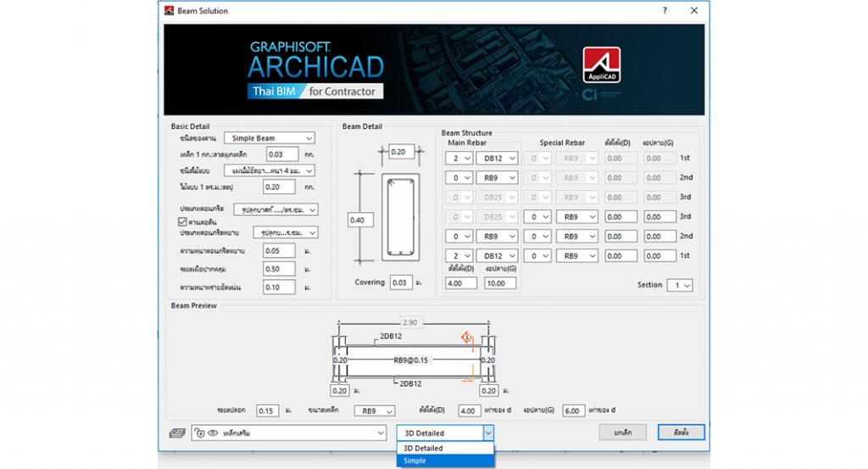Open the concrete type dropdown above the checkbox
The width and height of the screenshot is (868, 469).
[x=275, y=209]
